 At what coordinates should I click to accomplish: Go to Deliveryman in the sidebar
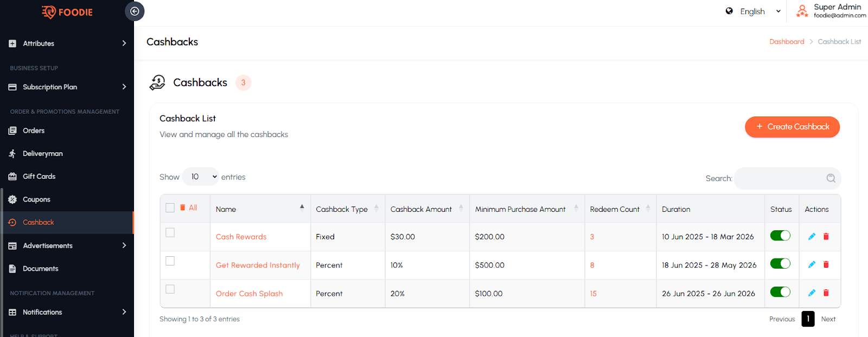coord(42,154)
